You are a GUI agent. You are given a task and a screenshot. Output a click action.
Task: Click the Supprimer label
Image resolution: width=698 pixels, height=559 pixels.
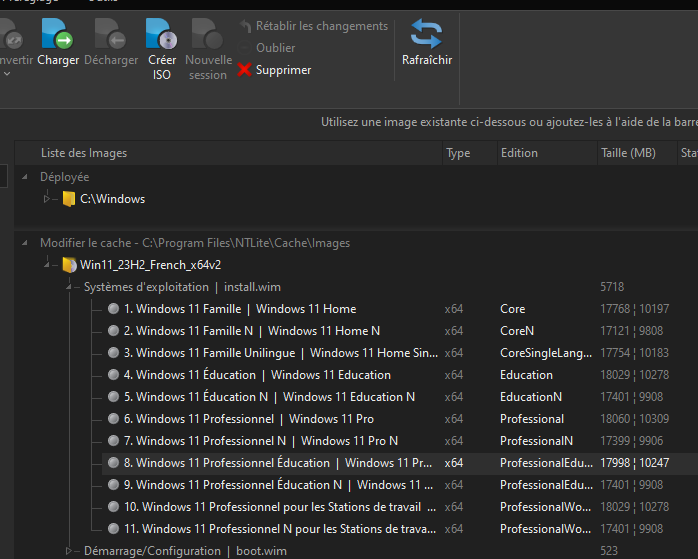pyautogui.click(x=284, y=70)
